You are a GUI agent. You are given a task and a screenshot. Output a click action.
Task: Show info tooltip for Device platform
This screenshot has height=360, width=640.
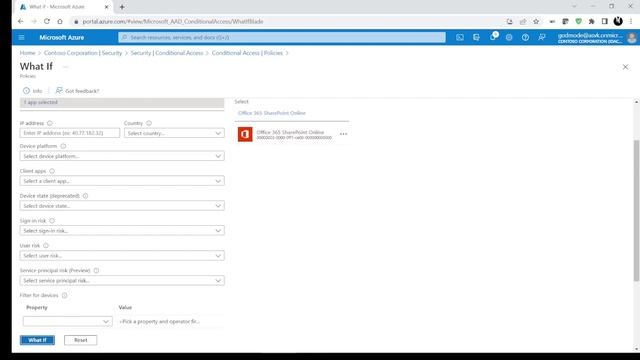[63, 146]
